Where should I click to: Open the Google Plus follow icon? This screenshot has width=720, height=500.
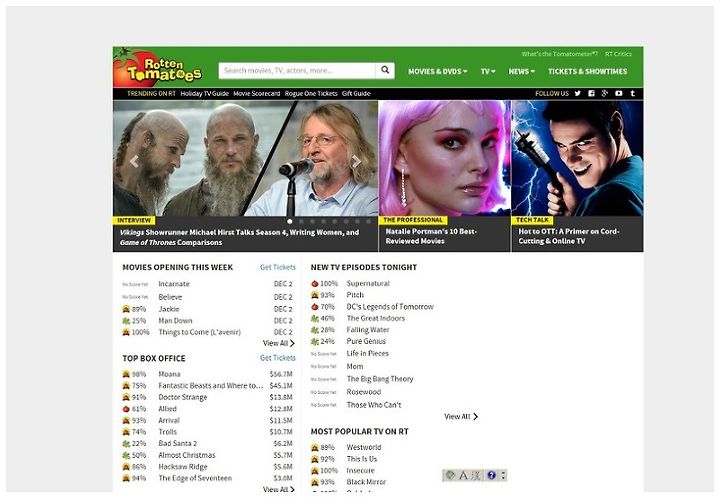pos(605,93)
